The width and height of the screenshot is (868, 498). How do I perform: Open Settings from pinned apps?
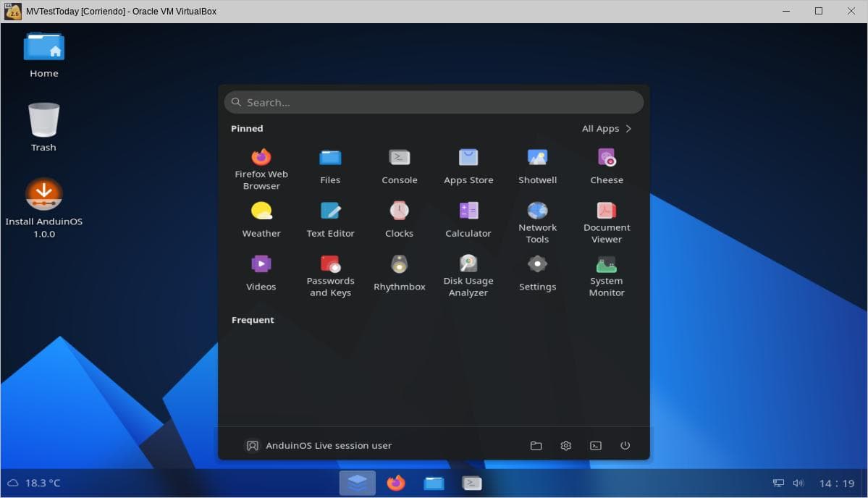coord(537,273)
